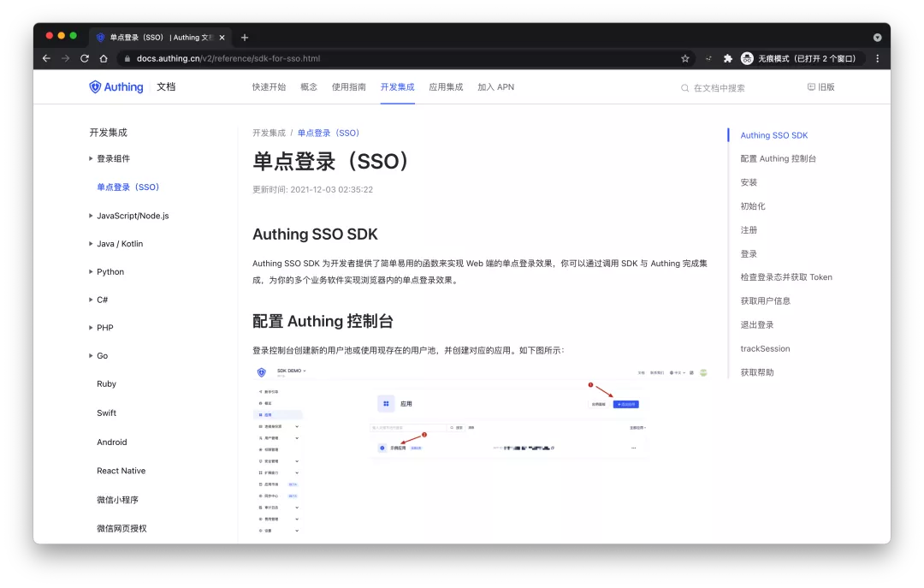The image size is (924, 588).
Task: Click the browser forward arrow
Action: [x=65, y=58]
